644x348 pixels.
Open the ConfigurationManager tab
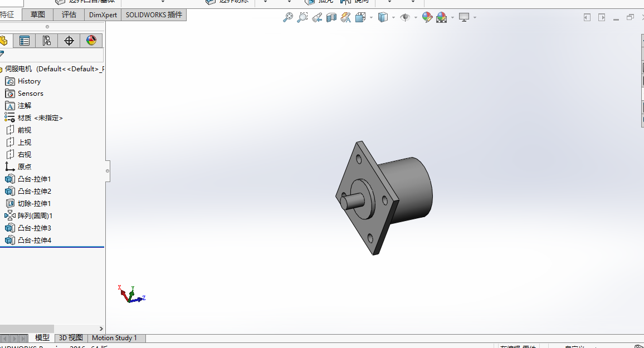point(46,41)
